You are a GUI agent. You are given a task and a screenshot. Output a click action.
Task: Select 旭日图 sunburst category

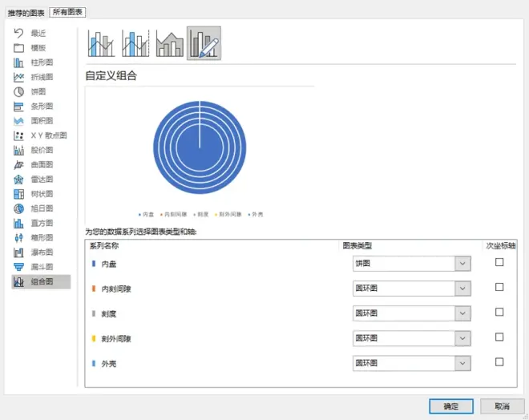41,208
